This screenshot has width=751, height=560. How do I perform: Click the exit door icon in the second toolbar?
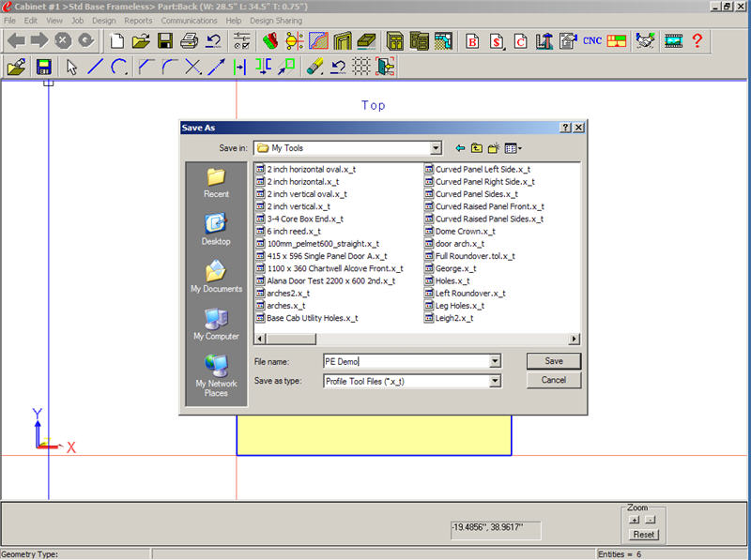click(385, 67)
